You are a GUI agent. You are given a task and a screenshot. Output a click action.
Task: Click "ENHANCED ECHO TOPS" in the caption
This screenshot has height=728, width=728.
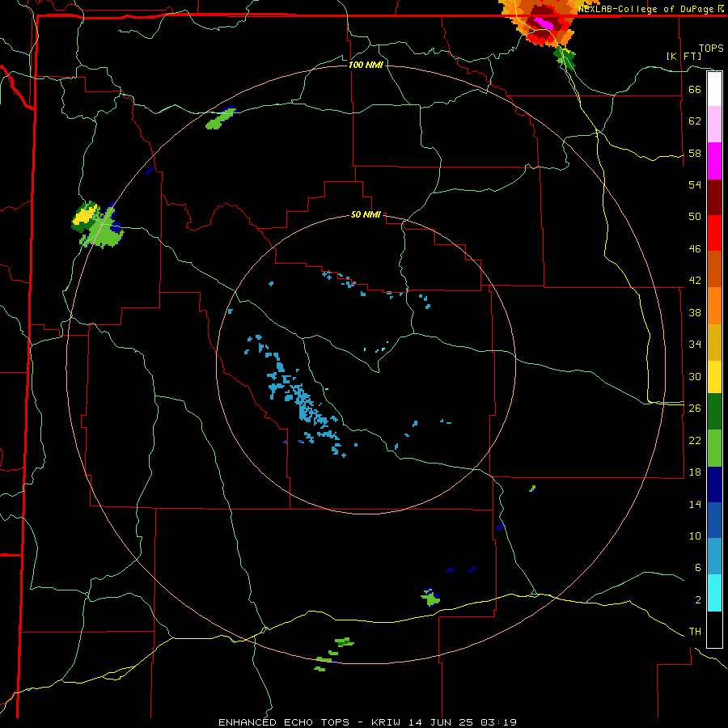(x=284, y=722)
